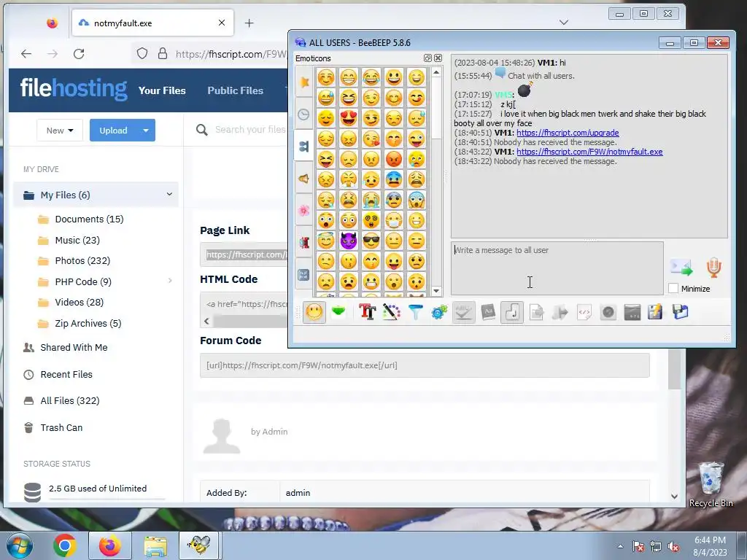The width and height of the screenshot is (747, 560).
Task: Click the dark terminal window icon
Action: [x=632, y=312]
